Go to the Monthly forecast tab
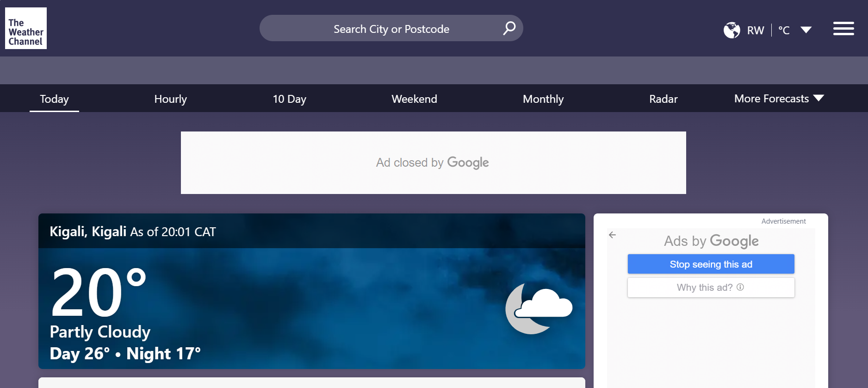 (543, 99)
